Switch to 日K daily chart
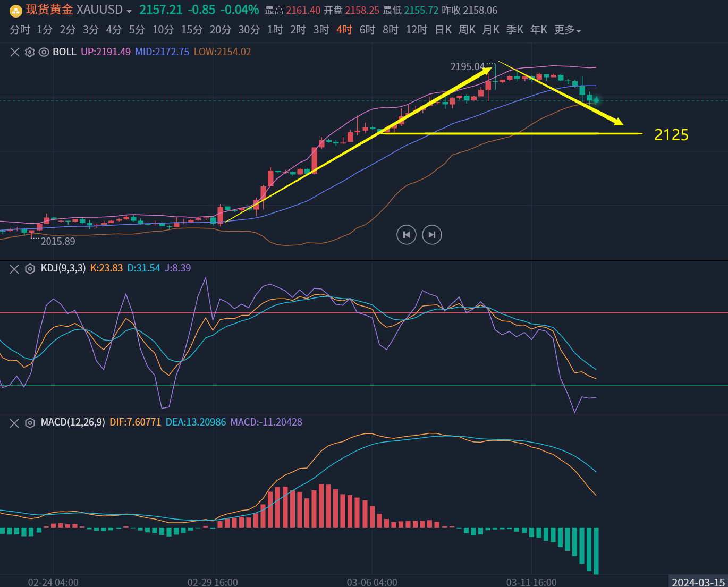 click(x=443, y=30)
